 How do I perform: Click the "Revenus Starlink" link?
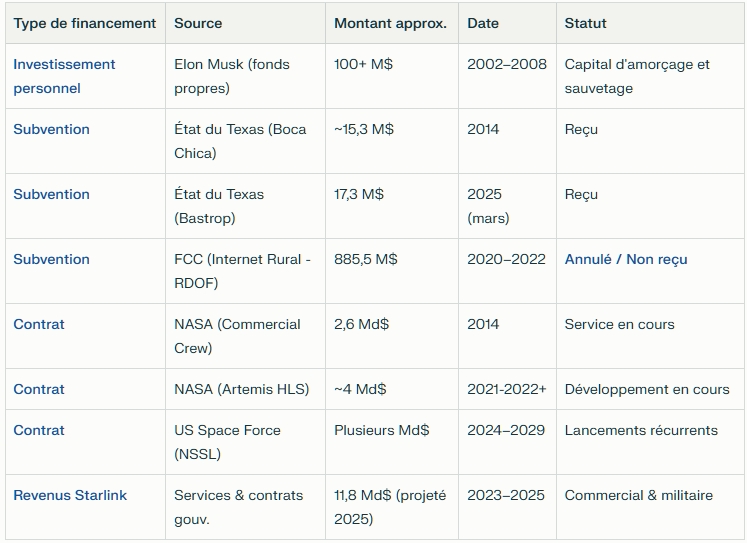[70, 495]
